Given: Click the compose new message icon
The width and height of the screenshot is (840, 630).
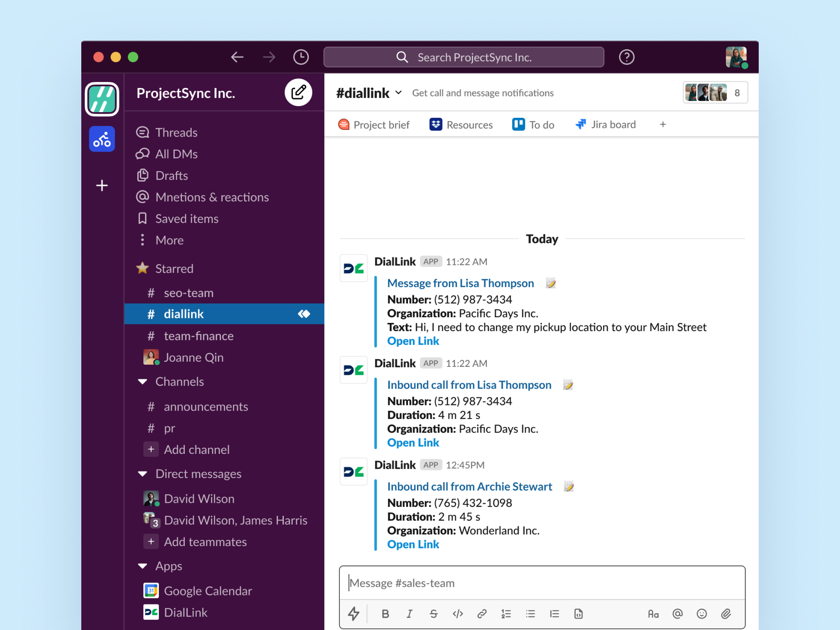Looking at the screenshot, I should pos(298,92).
